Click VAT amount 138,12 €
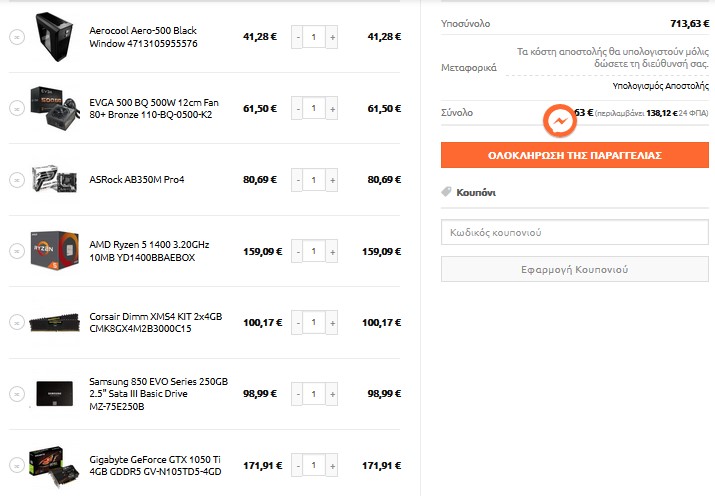This screenshot has height=496, width=715. point(662,113)
